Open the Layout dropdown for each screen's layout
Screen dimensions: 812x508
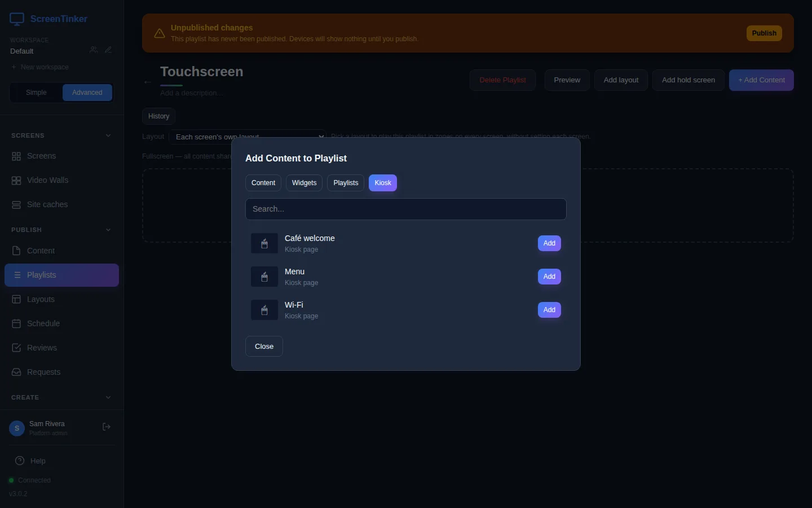tap(248, 137)
